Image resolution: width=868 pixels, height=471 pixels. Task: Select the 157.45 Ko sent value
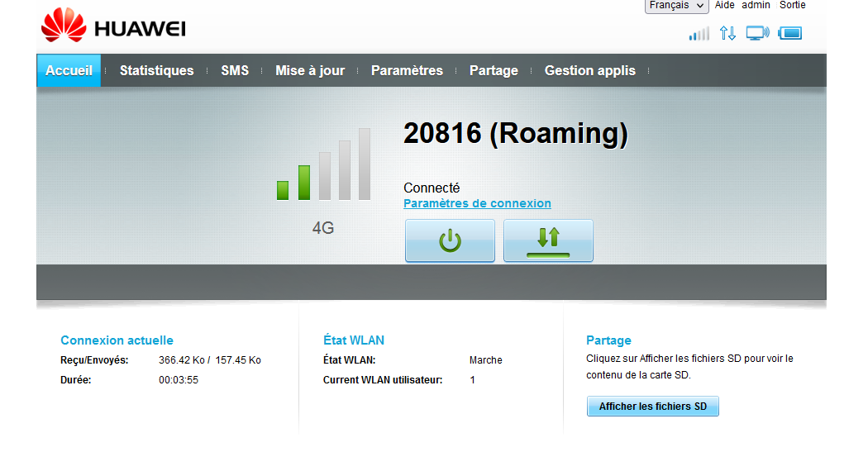pyautogui.click(x=238, y=360)
